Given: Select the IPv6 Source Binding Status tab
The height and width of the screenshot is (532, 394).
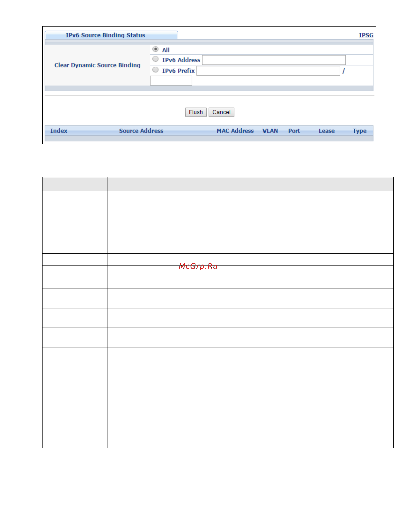Looking at the screenshot, I should [111, 35].
